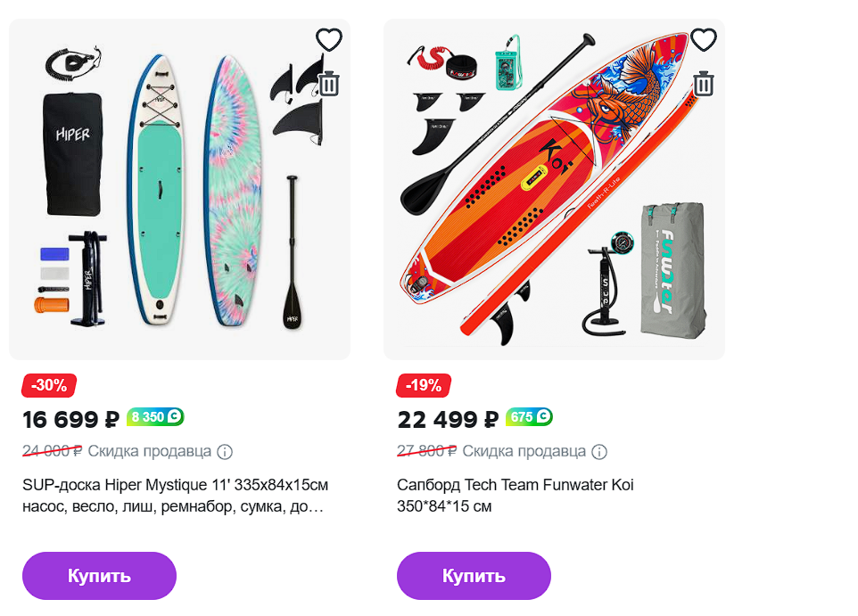
Task: Click the -30% discount badge
Action: pos(49,385)
